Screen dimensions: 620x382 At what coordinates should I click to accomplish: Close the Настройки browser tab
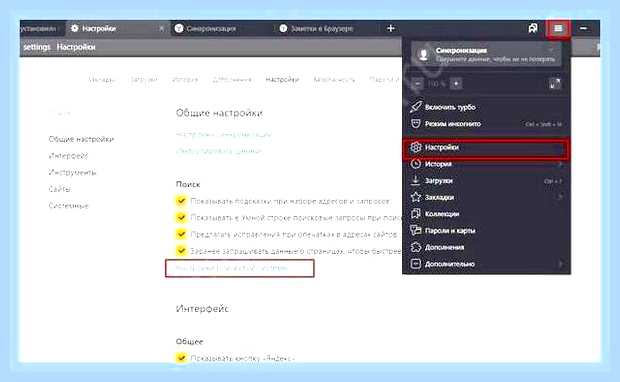(x=161, y=28)
